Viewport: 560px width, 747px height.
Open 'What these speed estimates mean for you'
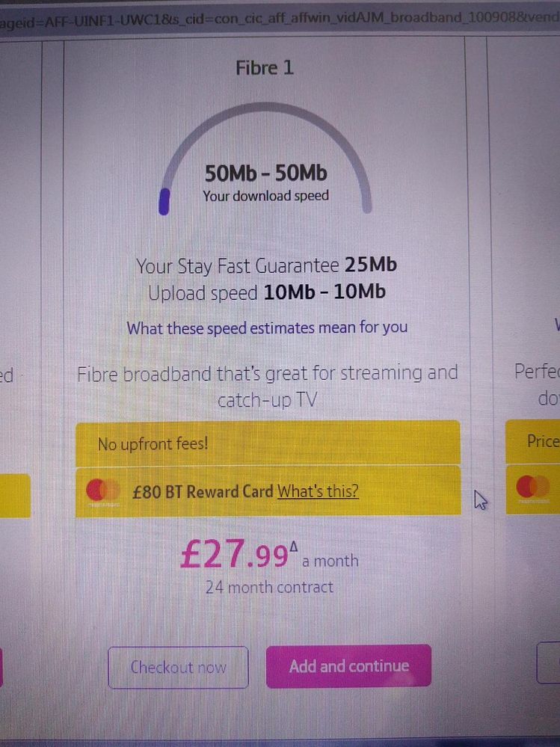tap(267, 328)
